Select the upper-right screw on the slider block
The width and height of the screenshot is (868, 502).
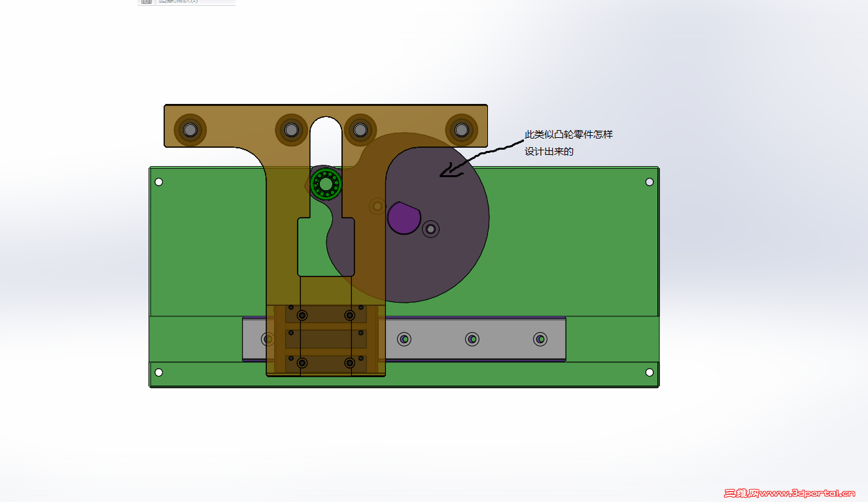point(349,316)
